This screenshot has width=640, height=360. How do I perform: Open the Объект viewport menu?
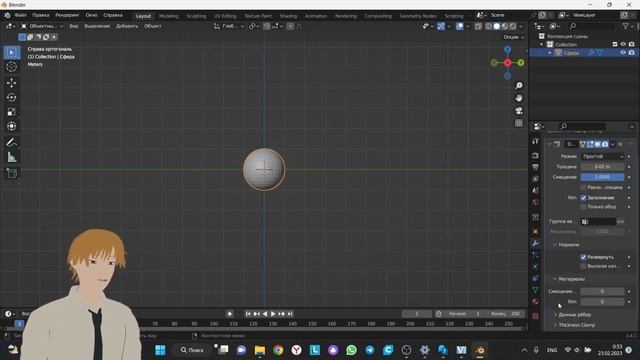click(153, 26)
